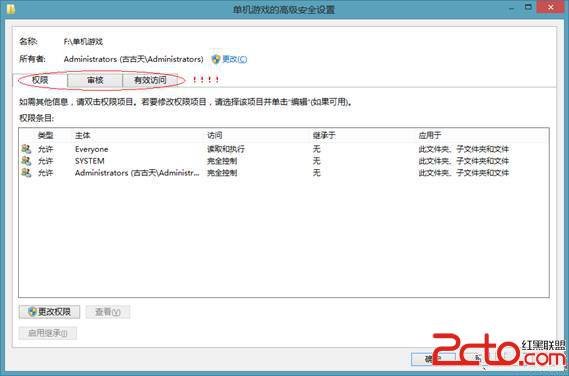Click the folder icon in title bar
The height and width of the screenshot is (376, 569).
[x=11, y=8]
